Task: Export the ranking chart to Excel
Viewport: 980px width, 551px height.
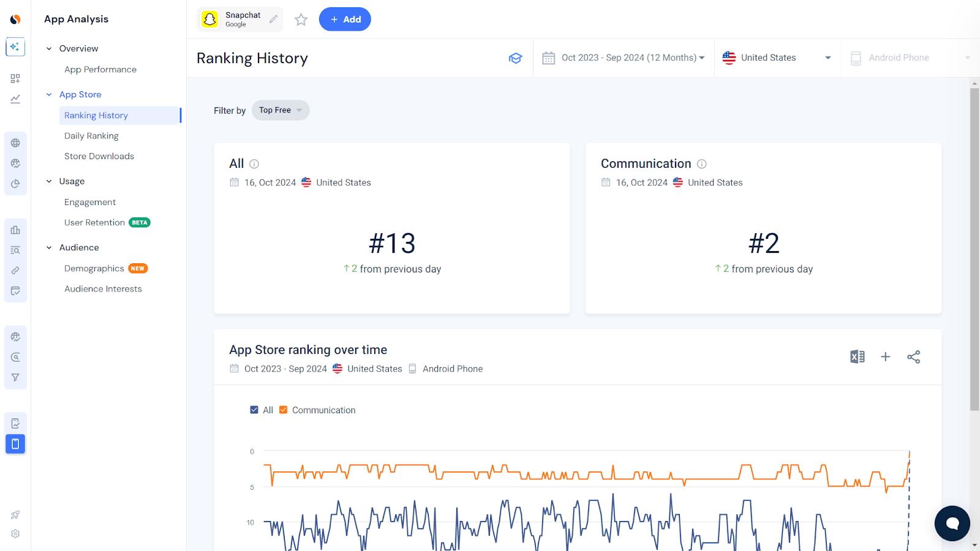Action: [857, 356]
